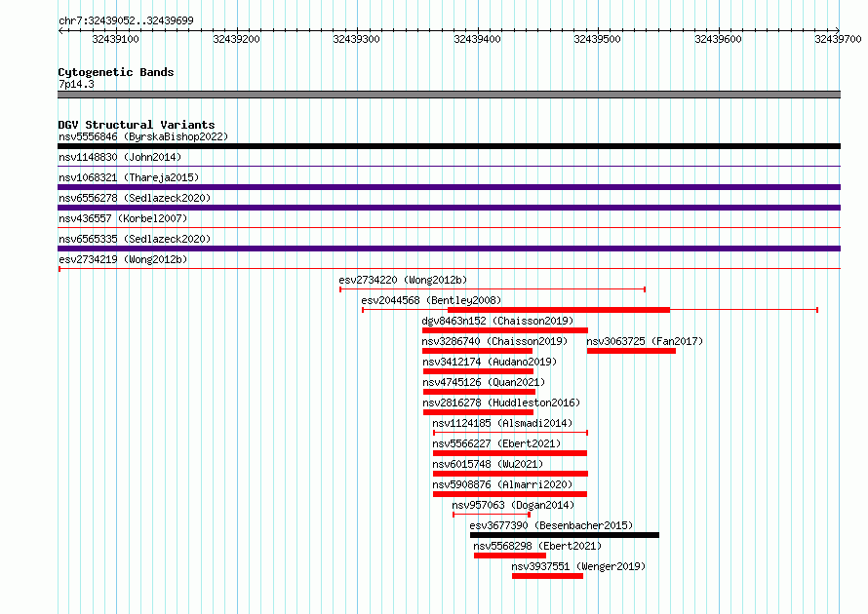Screen dimensions: 868x614
Task: Click ruler position 32439100
Action: [x=115, y=39]
